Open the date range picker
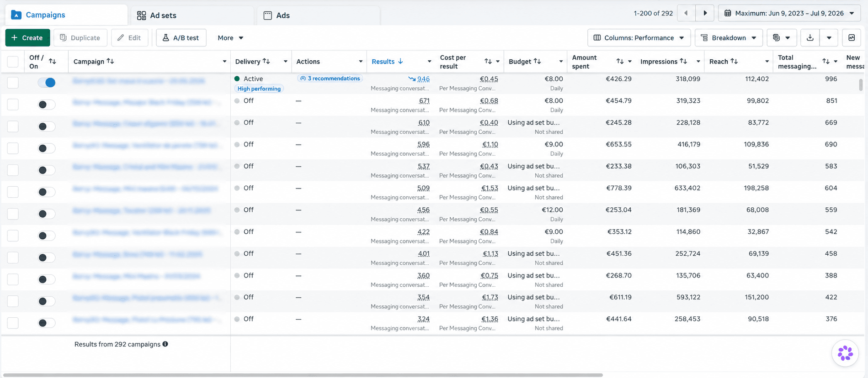Image resolution: width=868 pixels, height=378 pixels. [789, 13]
